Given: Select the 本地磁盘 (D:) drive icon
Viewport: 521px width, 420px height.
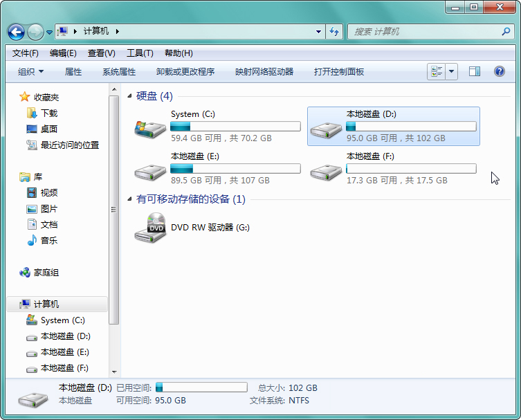Looking at the screenshot, I should click(326, 129).
